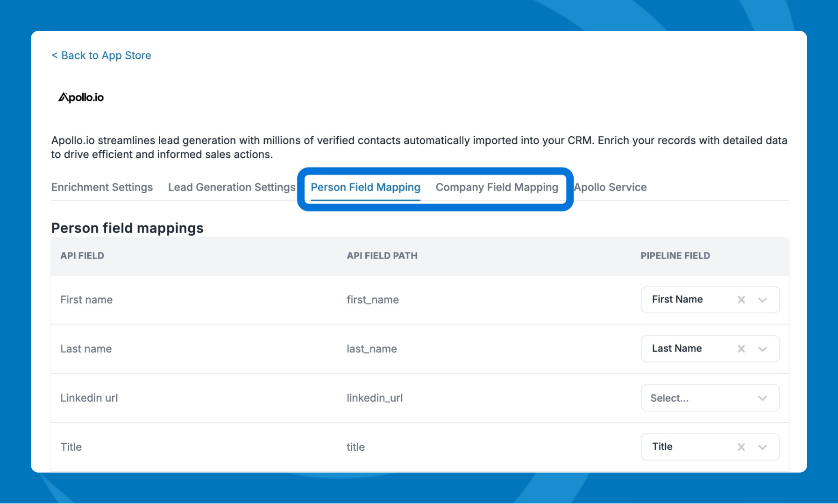Switch to Enrichment Settings tab
Image resolution: width=838 pixels, height=504 pixels.
click(102, 187)
